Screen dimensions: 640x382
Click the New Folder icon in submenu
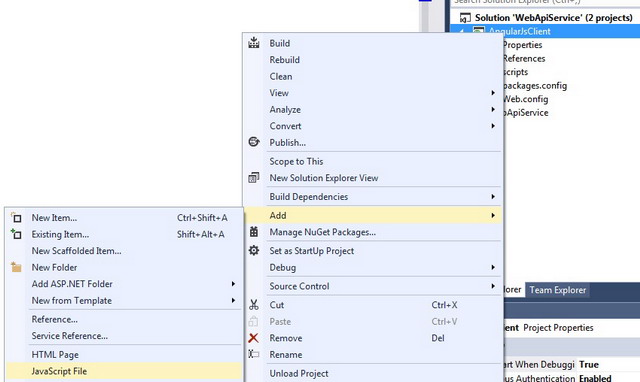16,267
